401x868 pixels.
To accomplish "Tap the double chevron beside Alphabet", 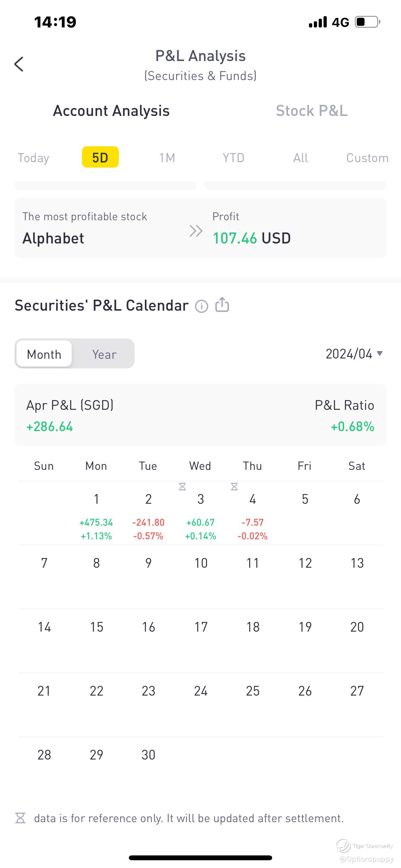I will coord(196,231).
